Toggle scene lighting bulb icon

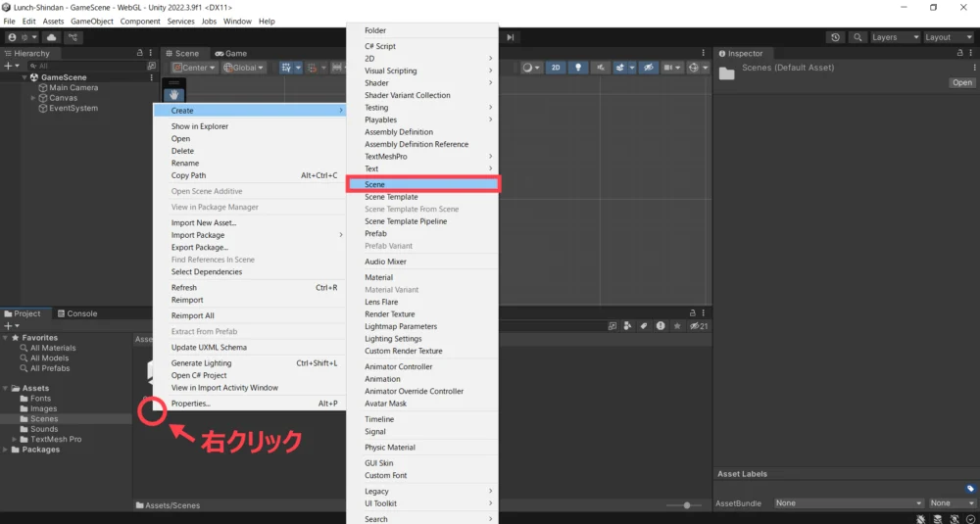coord(578,68)
